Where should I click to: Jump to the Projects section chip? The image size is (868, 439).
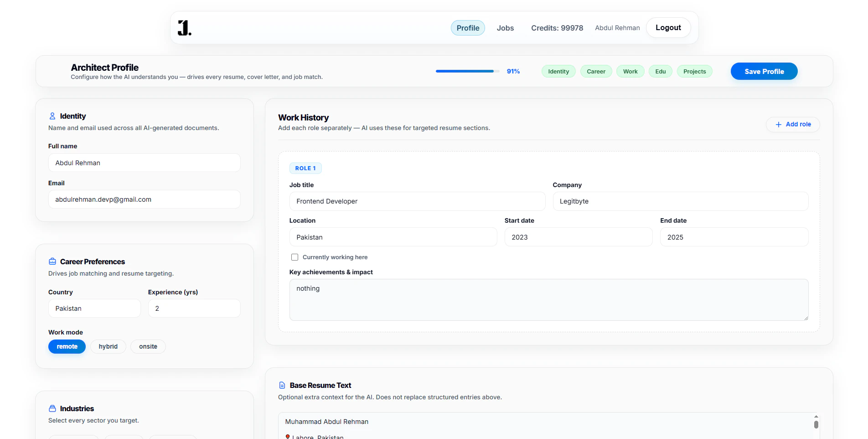[694, 71]
